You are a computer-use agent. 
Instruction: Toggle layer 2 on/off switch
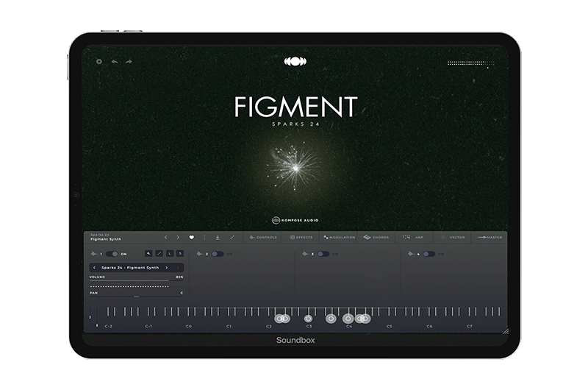218,254
